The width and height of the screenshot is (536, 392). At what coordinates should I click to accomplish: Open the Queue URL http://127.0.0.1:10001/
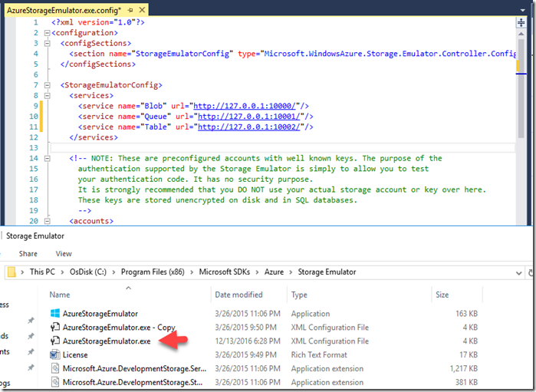(249, 117)
